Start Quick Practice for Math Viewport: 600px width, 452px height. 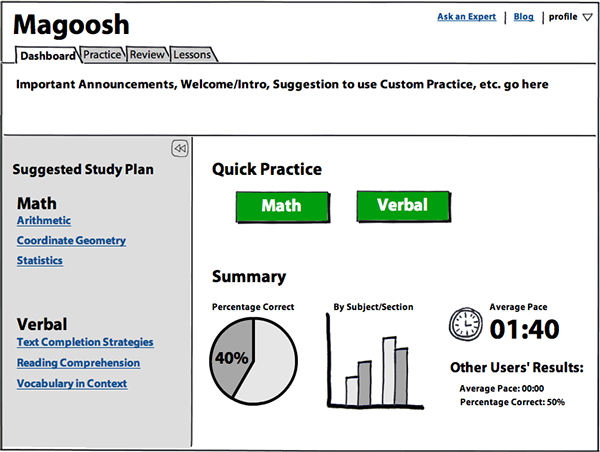(282, 207)
